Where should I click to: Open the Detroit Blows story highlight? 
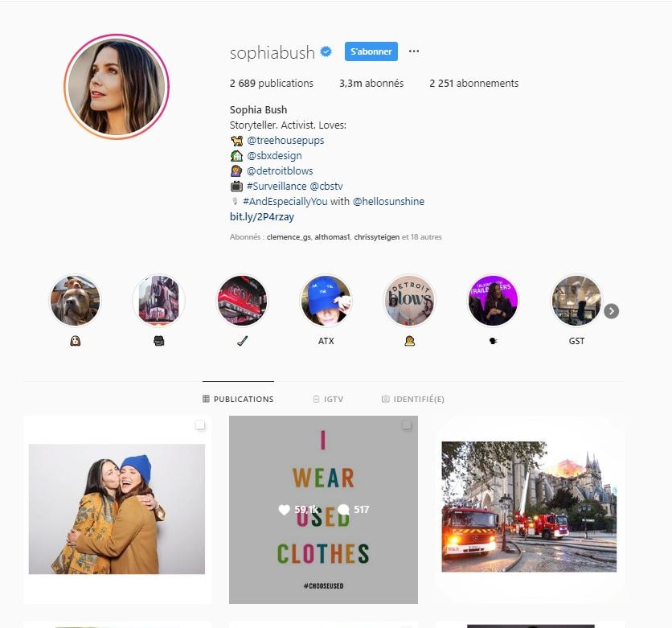(409, 300)
